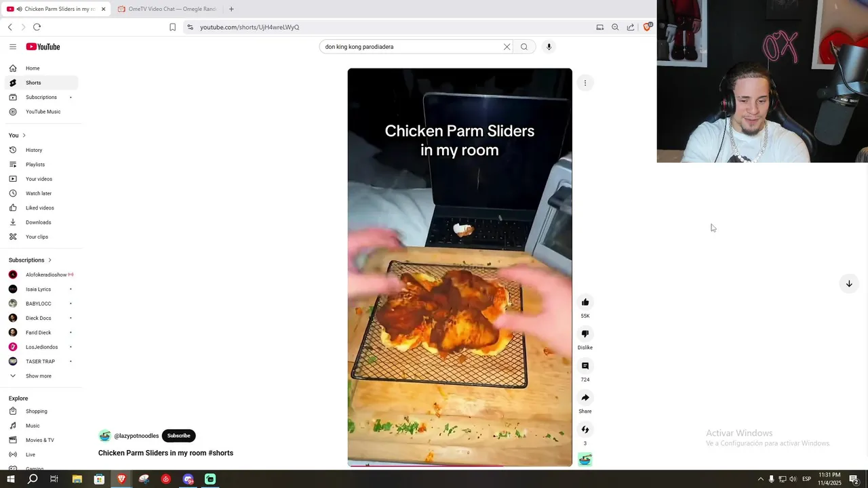
Task: Open Playlists in sidebar
Action: click(x=41, y=165)
